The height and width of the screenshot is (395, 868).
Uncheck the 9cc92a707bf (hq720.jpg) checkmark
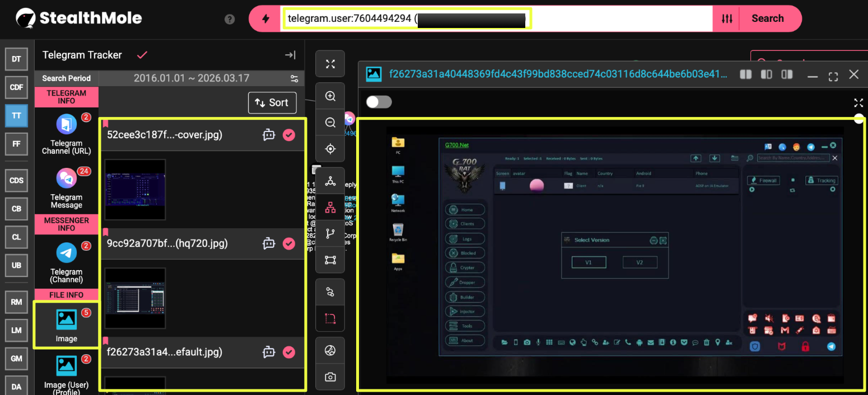tap(289, 243)
